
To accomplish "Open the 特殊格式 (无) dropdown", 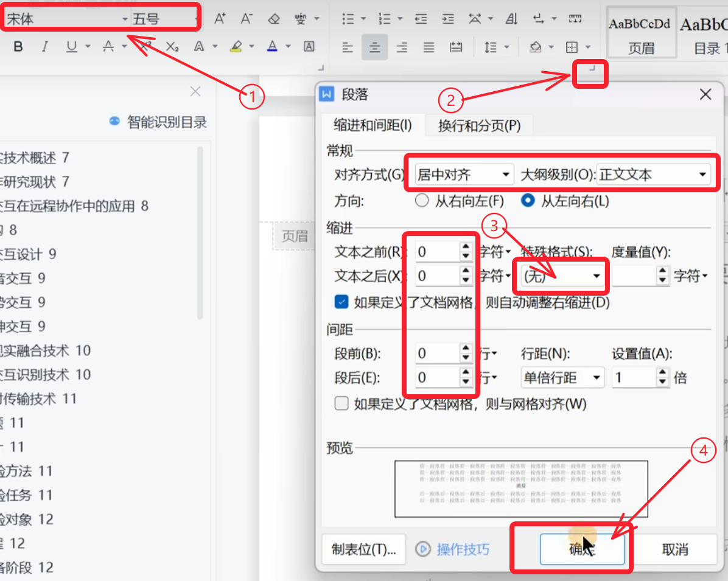I will (x=562, y=276).
